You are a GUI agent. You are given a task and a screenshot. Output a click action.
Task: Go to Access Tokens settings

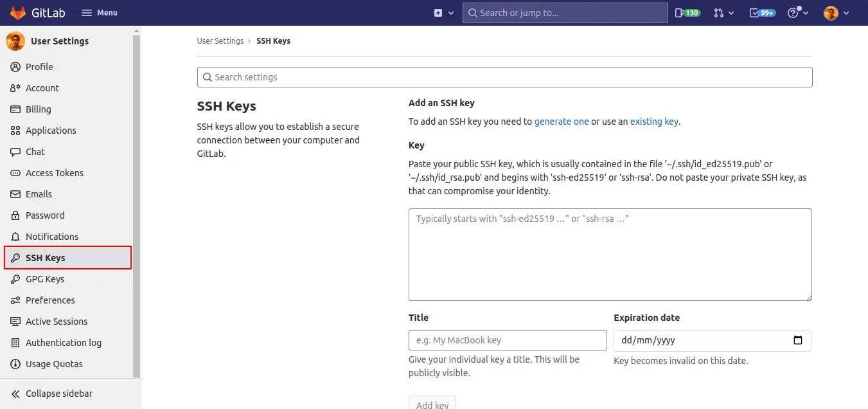[54, 173]
